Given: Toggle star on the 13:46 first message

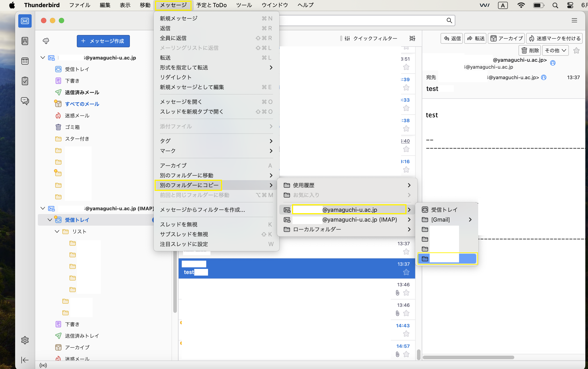Looking at the screenshot, I should pyautogui.click(x=406, y=293).
